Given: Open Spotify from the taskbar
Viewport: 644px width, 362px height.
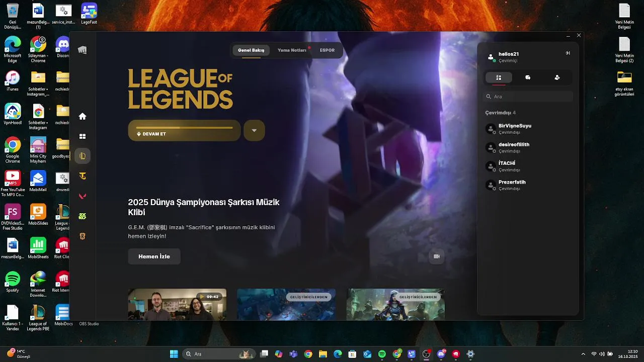Looking at the screenshot, I should tap(382, 354).
